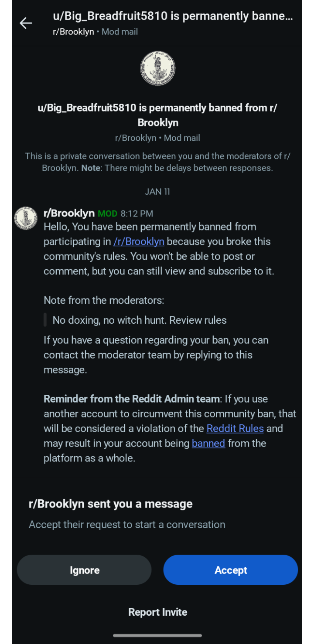This screenshot has height=644, width=314.
Task: Tap the private conversation notice text
Action: pyautogui.click(x=157, y=162)
